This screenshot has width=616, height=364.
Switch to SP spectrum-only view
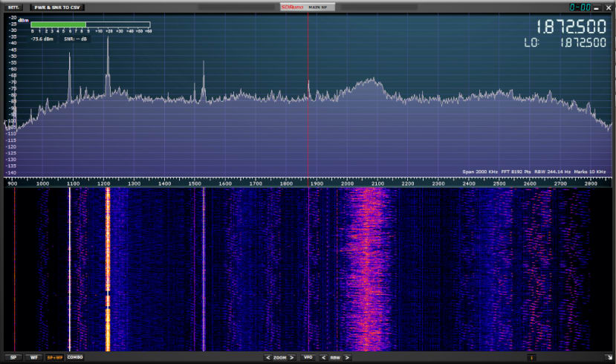(x=13, y=357)
